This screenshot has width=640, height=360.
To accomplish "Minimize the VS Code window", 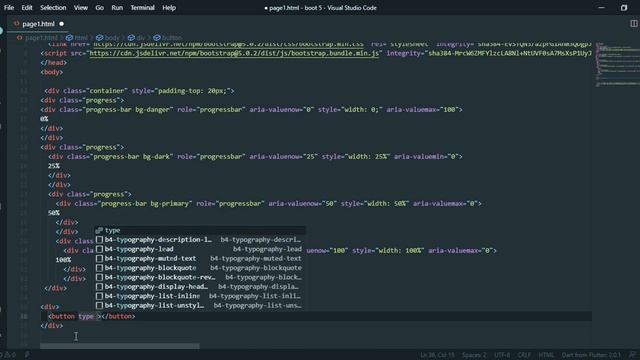I will (601, 8).
